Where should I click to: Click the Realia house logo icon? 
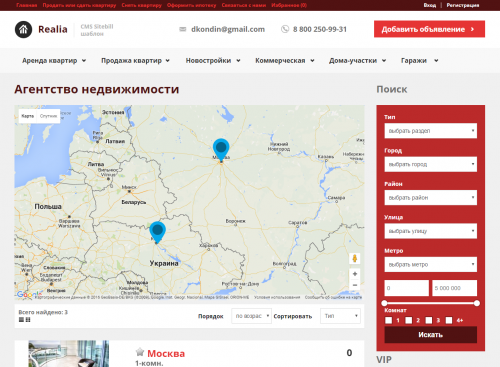pos(23,29)
